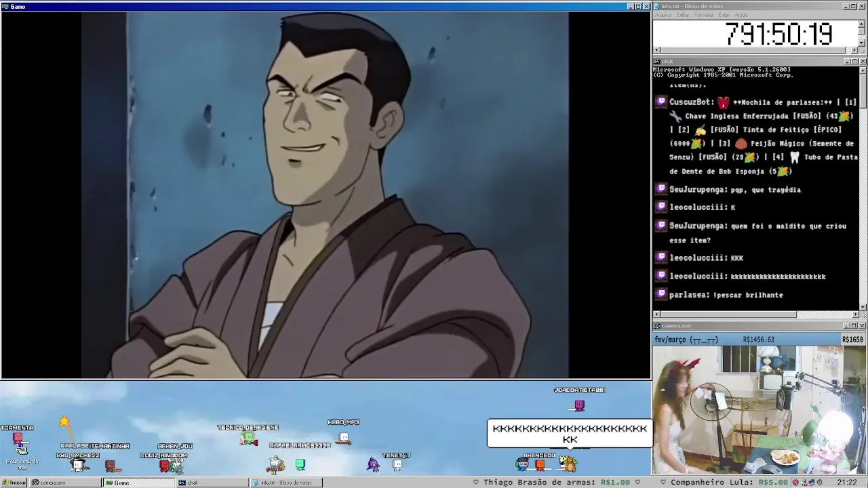Open the Iniciar start button

pyautogui.click(x=14, y=483)
